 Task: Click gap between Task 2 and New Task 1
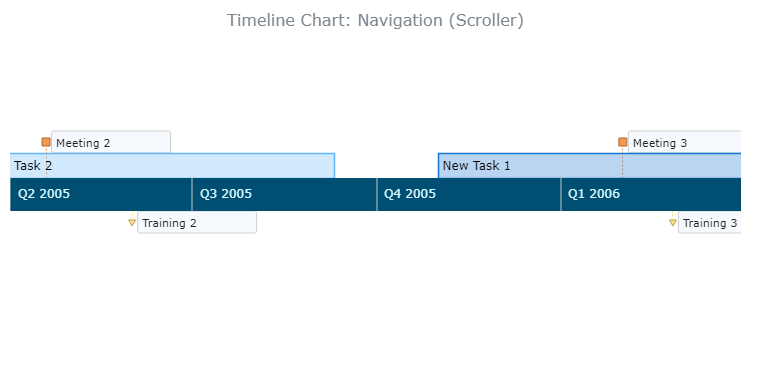(x=386, y=166)
